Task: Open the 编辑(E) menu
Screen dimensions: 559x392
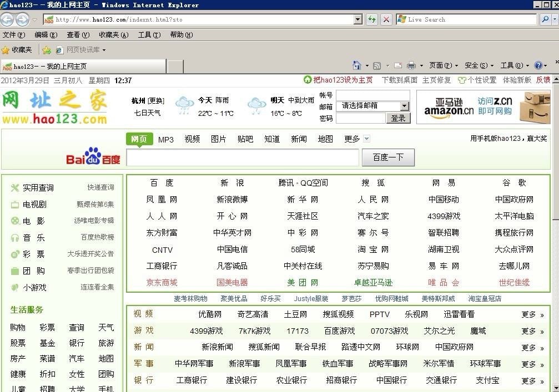Action: click(x=46, y=35)
